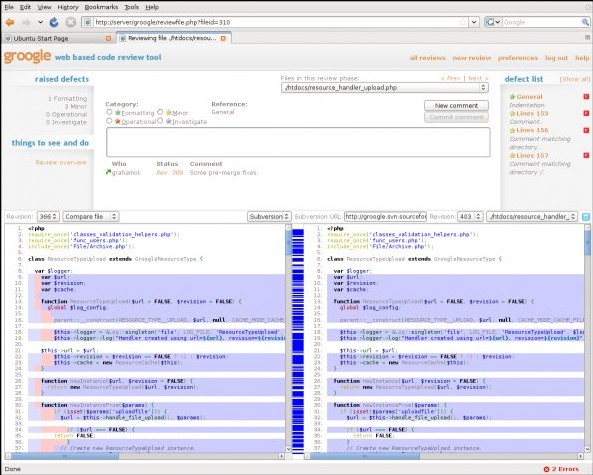Open the Subversion source type dropdown

269,216
